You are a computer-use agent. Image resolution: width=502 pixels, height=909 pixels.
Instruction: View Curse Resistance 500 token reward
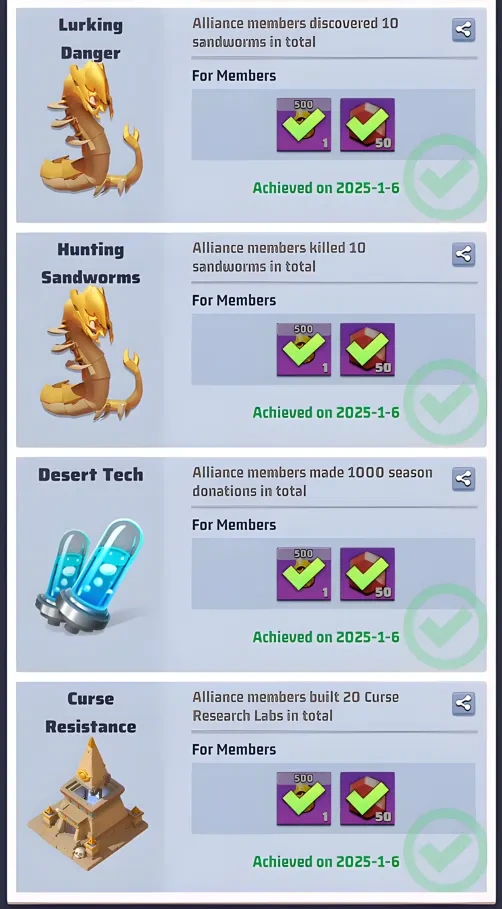click(304, 798)
